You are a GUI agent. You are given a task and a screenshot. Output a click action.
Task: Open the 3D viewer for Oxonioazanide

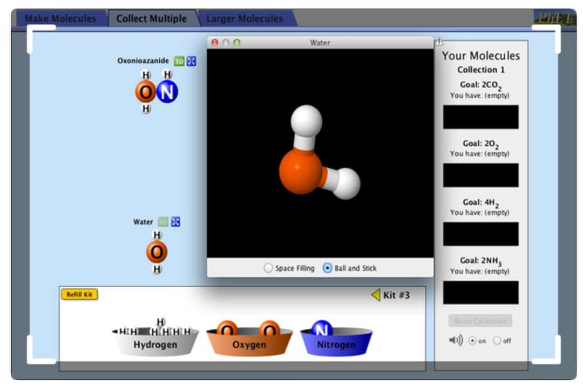pyautogui.click(x=178, y=60)
